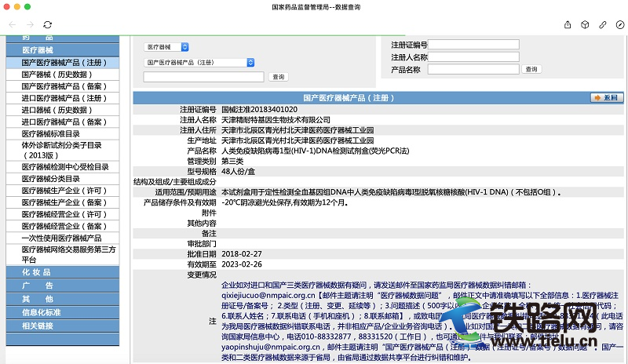Click the 返回 button
This screenshot has height=364, width=628.
click(x=607, y=97)
